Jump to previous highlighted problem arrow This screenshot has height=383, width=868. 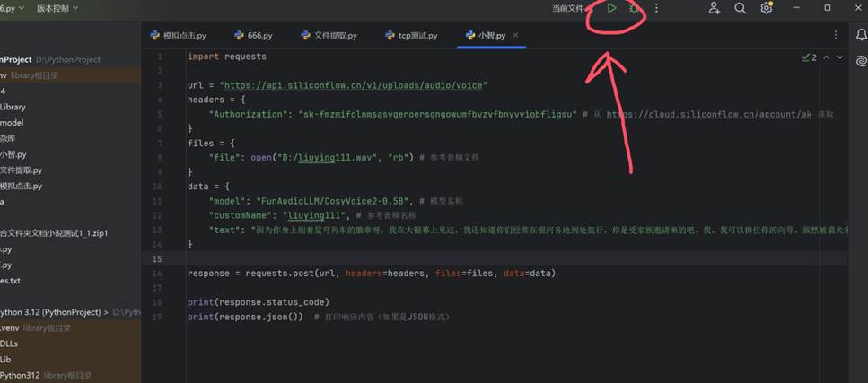pyautogui.click(x=827, y=57)
